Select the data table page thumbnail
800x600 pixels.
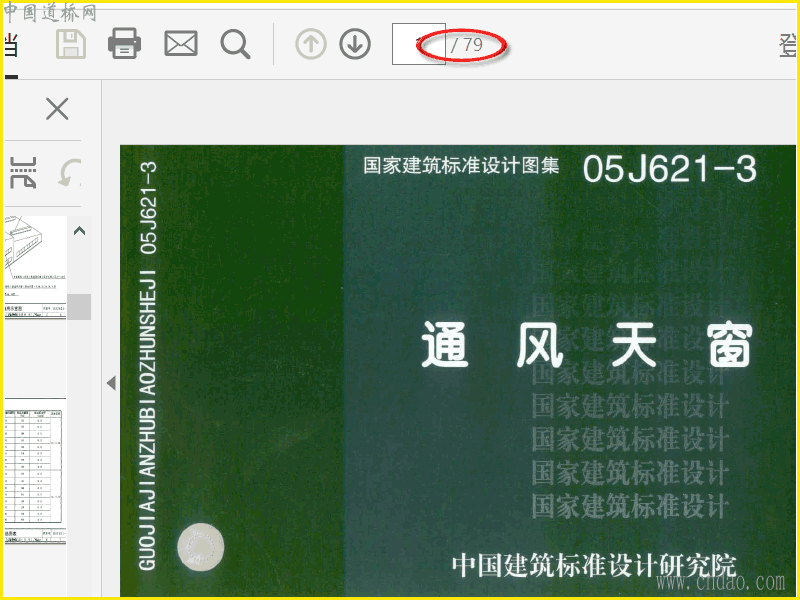click(x=35, y=472)
